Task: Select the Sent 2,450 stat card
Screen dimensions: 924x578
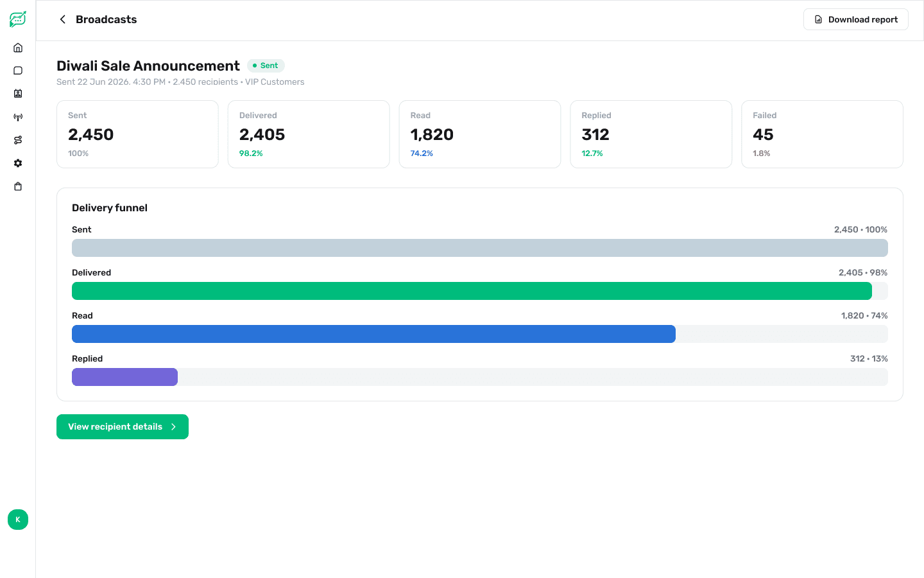Action: (137, 134)
